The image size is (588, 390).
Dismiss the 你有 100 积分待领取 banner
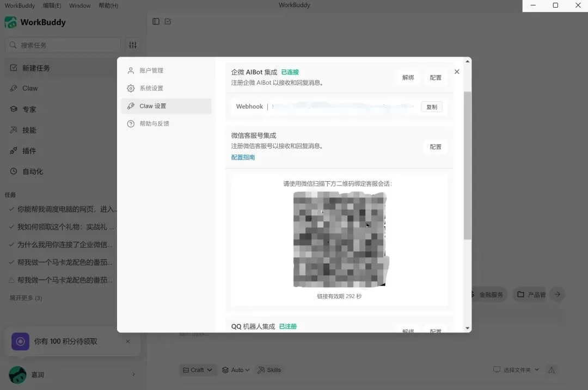(x=128, y=341)
